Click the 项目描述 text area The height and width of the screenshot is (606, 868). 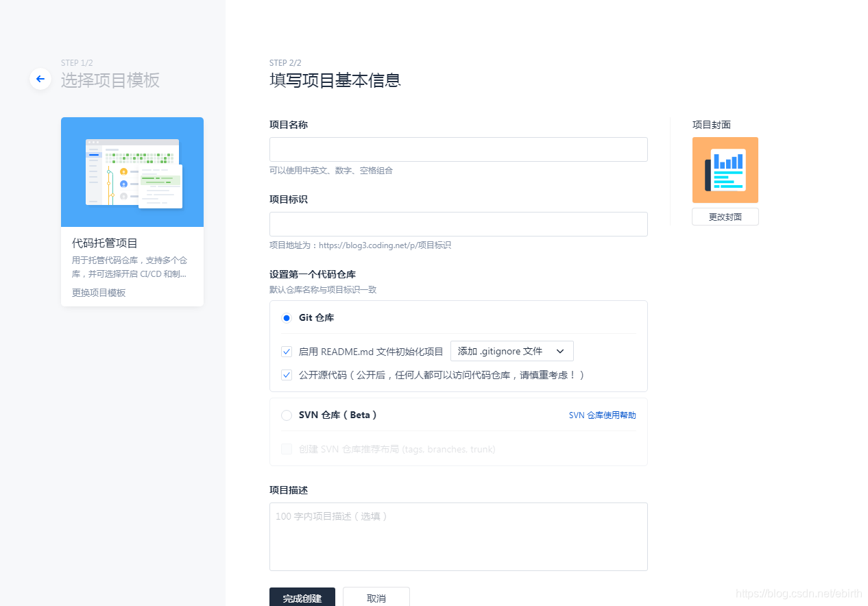pyautogui.click(x=458, y=536)
